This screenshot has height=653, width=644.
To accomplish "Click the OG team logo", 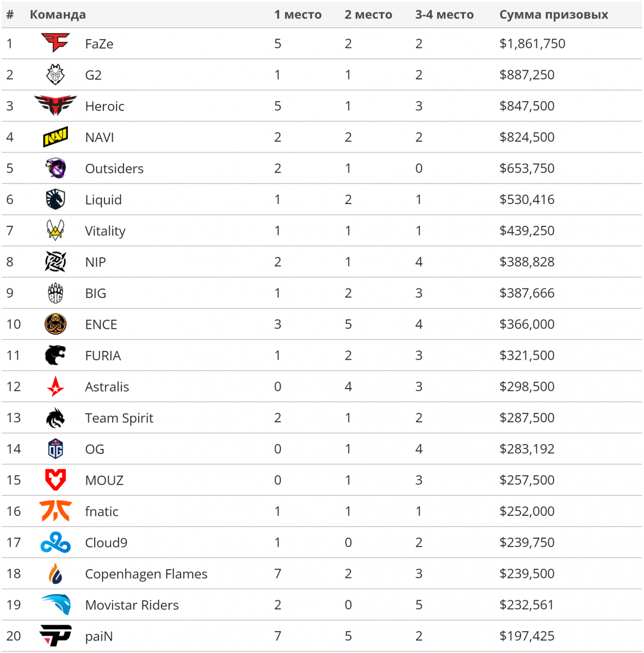I will pyautogui.click(x=55, y=449).
